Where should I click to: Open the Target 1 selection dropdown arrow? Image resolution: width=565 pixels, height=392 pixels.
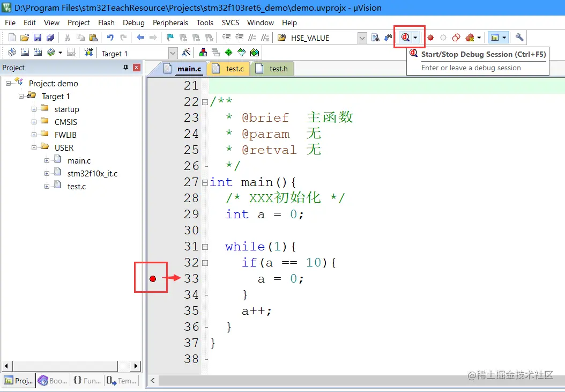pyautogui.click(x=173, y=54)
